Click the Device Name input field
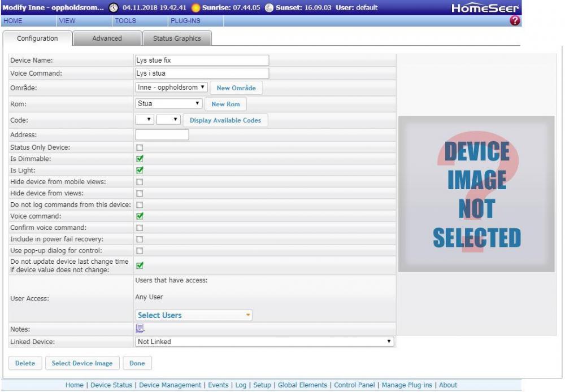Image resolution: width=565 pixels, height=392 pixels. click(x=202, y=60)
